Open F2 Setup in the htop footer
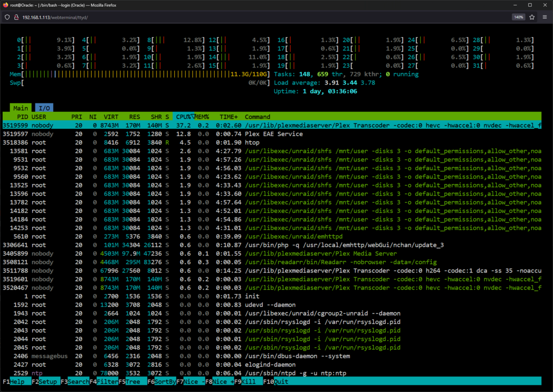Viewport: 553px width, 392px height. pyautogui.click(x=44, y=381)
